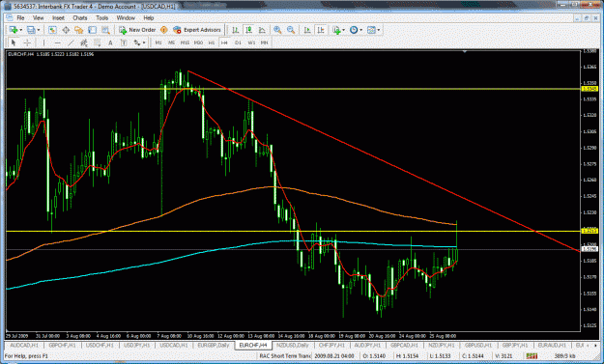
Task: Toggle Chart Shift icon
Action: point(321,30)
